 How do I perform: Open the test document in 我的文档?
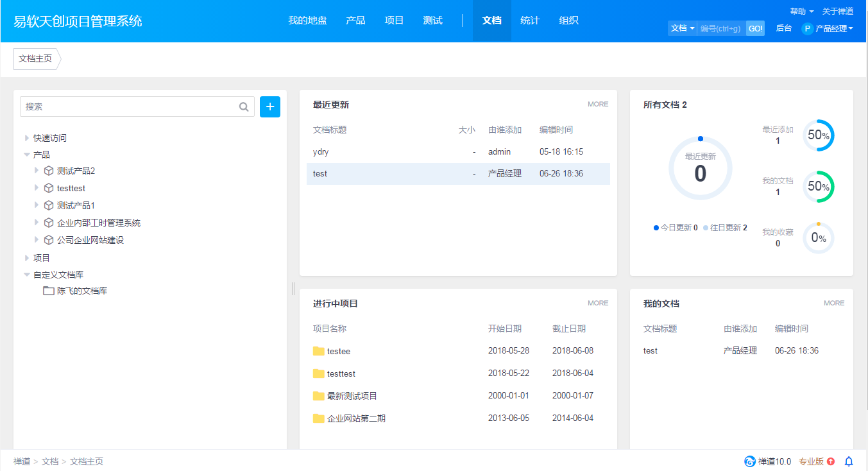[651, 351]
